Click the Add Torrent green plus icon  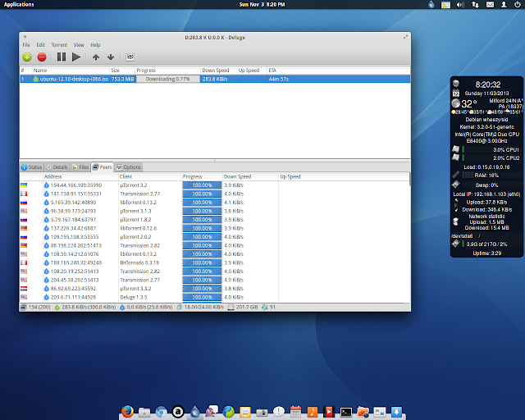27,57
